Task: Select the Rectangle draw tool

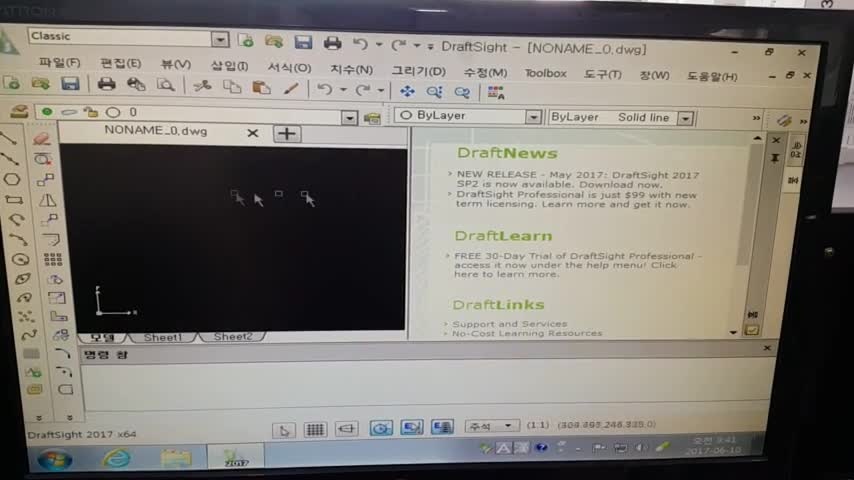Action: (x=14, y=200)
